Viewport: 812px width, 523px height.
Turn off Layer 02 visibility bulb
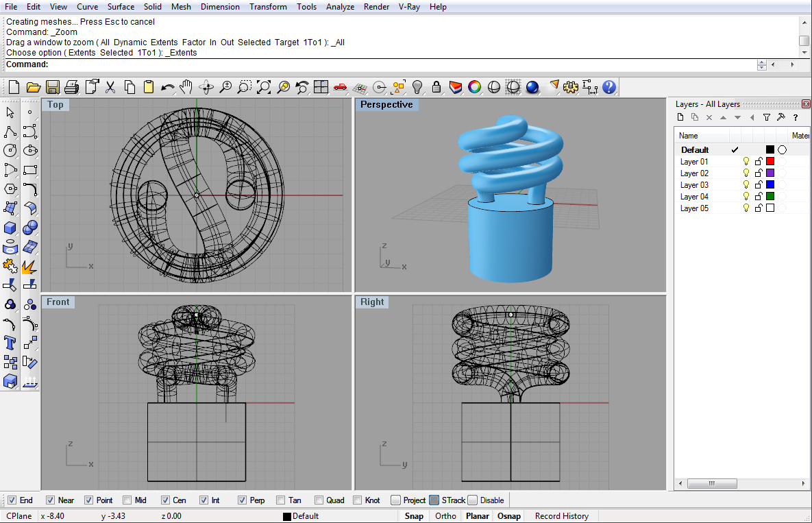pos(746,173)
